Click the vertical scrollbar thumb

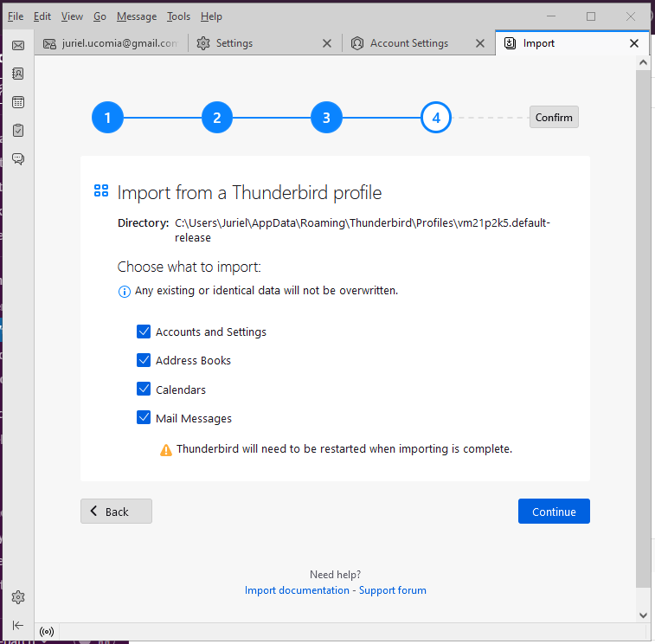(x=643, y=328)
